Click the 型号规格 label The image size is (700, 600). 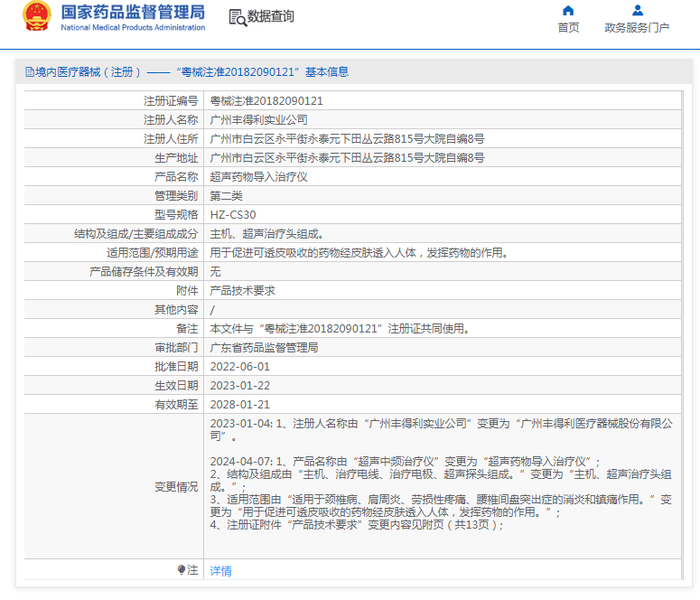click(176, 215)
